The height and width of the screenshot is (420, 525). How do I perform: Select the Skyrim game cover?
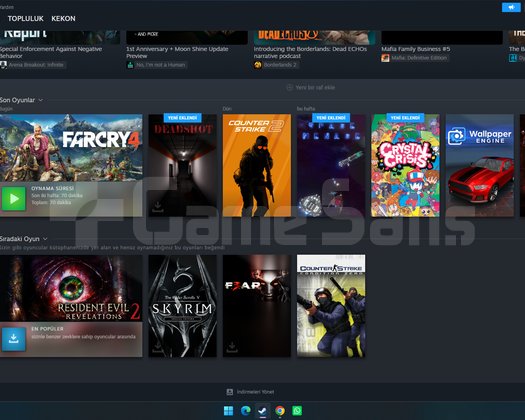pyautogui.click(x=182, y=306)
